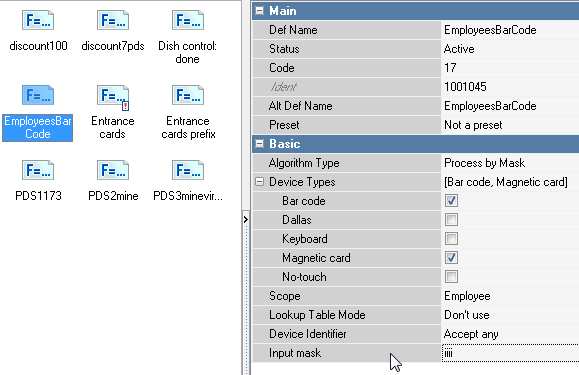Choose the Entrance cards prefix item

tap(188, 95)
